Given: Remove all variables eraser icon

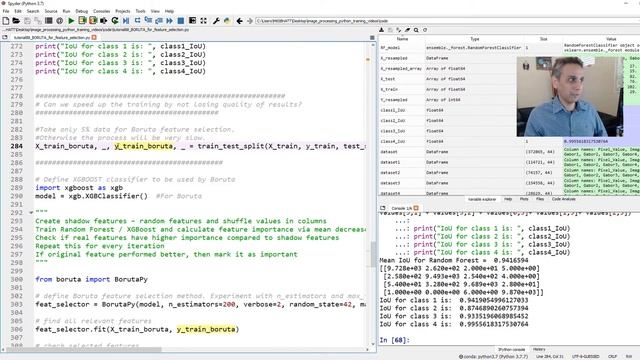Looking at the screenshot, I should (x=407, y=30).
